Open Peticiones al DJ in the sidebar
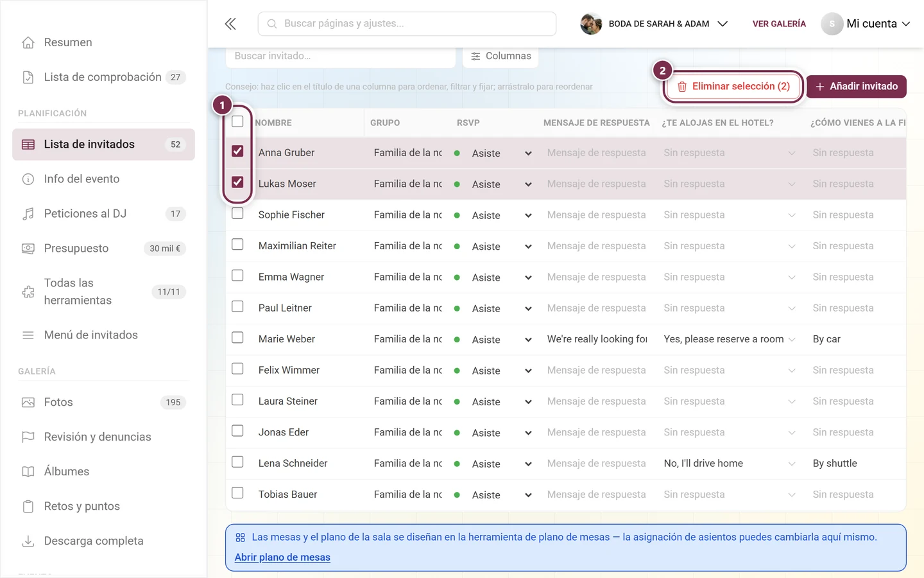The image size is (924, 578). pos(103,214)
